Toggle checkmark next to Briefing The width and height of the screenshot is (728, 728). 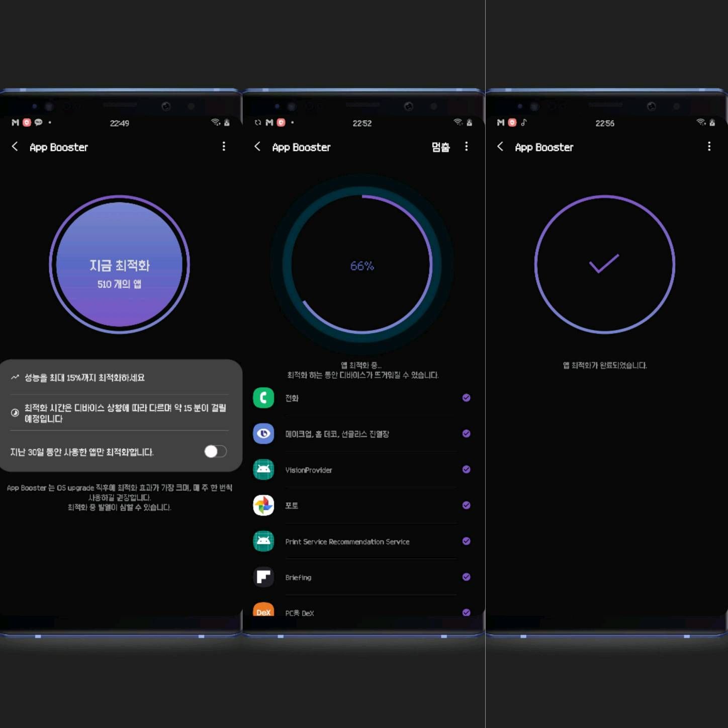pyautogui.click(x=466, y=577)
